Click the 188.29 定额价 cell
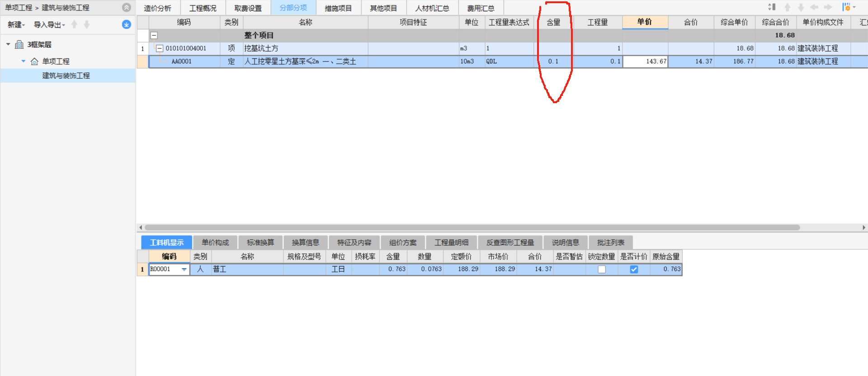Image resolution: width=868 pixels, height=376 pixels. 462,269
